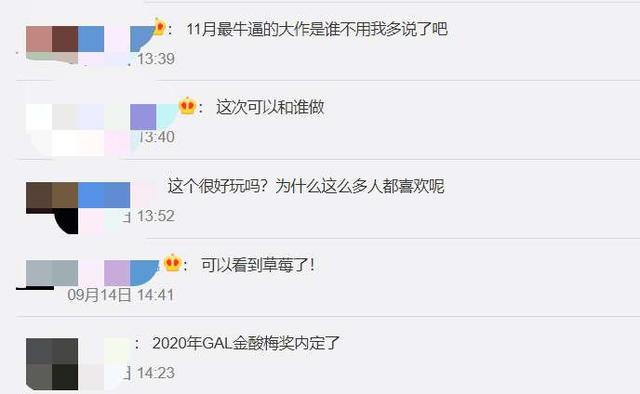This screenshot has width=640, height=394.
Task: Click comment 2020年GAL金酸梅奖内定了
Action: pos(246,343)
